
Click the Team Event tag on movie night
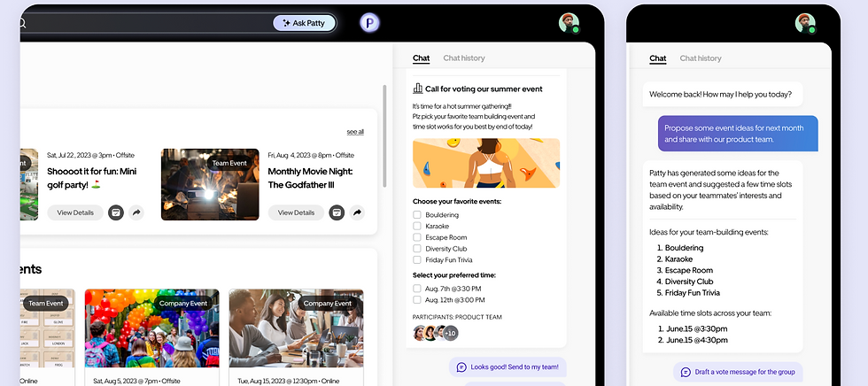tap(229, 163)
